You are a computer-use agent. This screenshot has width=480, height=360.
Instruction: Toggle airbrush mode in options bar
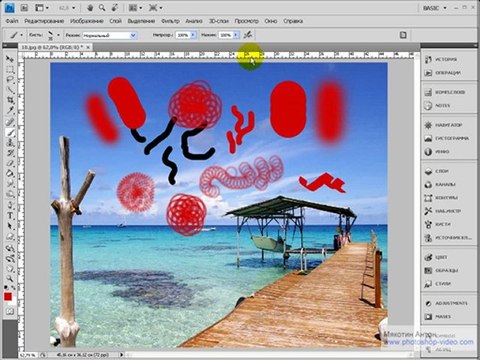click(x=248, y=35)
